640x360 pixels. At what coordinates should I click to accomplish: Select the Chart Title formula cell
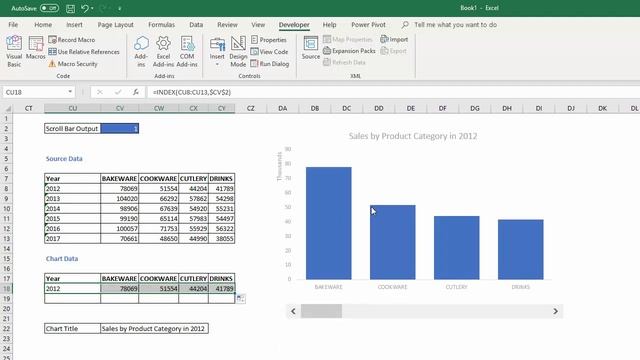coord(154,329)
